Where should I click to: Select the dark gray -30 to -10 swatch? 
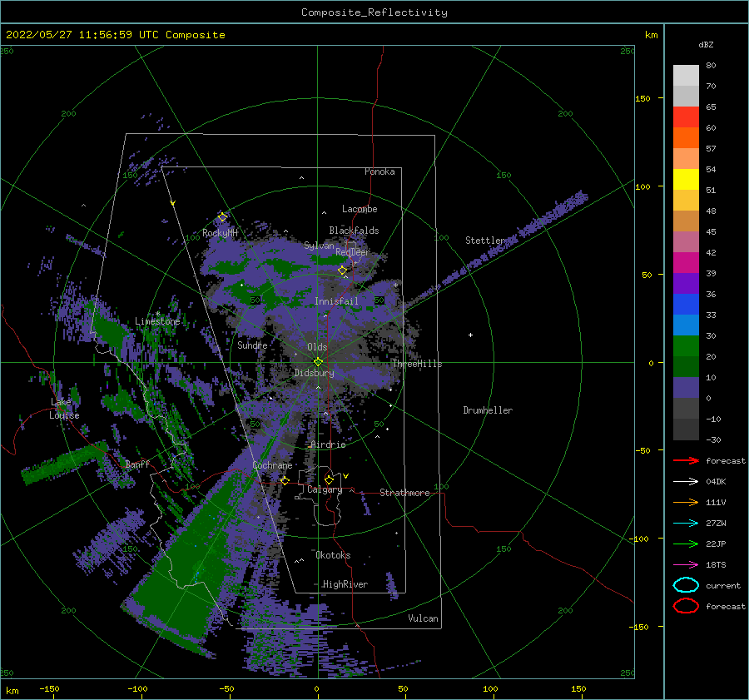686,429
